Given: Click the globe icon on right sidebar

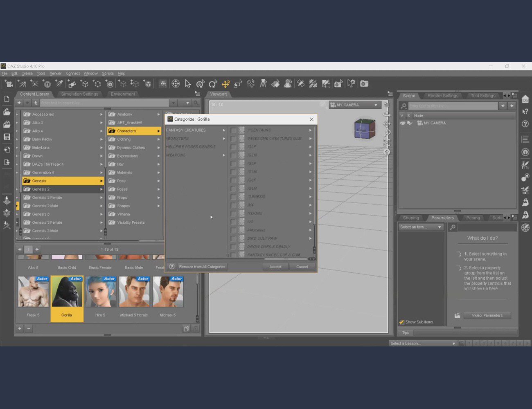Looking at the screenshot, I should (525, 227).
